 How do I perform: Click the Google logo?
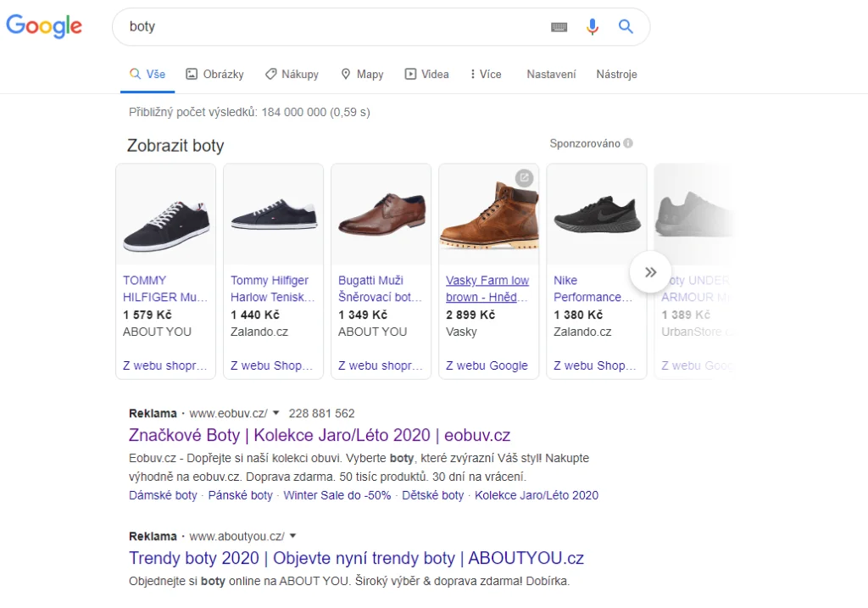44,26
